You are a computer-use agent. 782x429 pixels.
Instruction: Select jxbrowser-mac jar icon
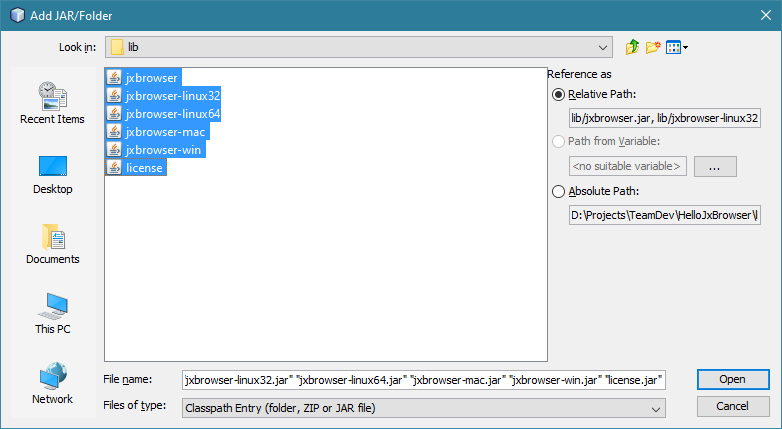point(114,131)
